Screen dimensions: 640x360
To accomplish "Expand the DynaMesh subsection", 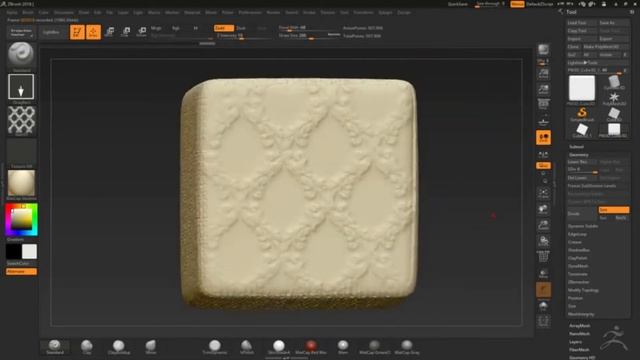I will click(578, 266).
